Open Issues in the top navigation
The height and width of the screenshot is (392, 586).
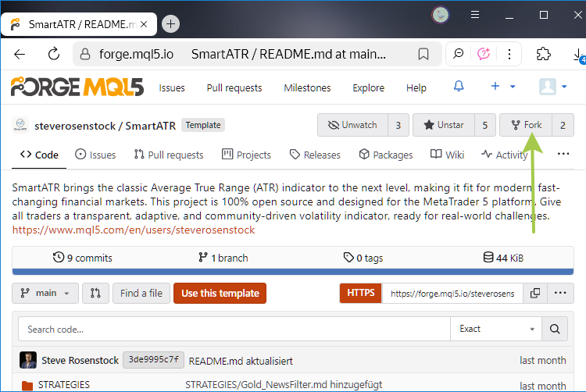172,87
